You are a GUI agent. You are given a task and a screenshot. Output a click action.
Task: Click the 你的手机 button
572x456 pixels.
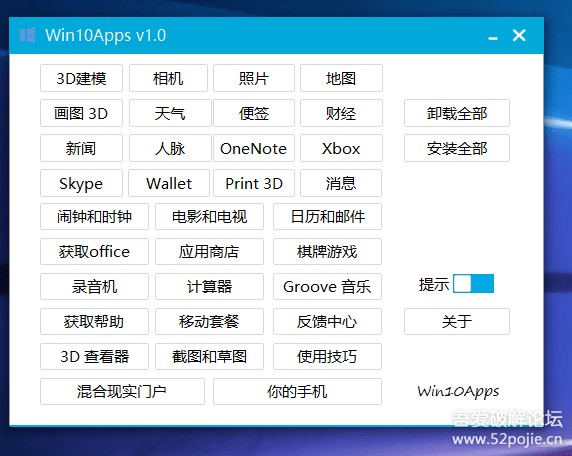coord(297,391)
